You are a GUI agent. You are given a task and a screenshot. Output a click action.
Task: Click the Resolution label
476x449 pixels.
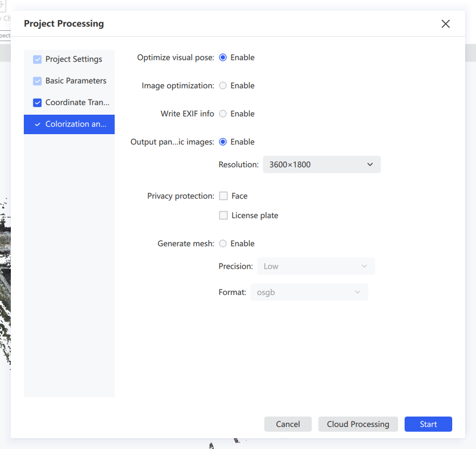(x=239, y=164)
